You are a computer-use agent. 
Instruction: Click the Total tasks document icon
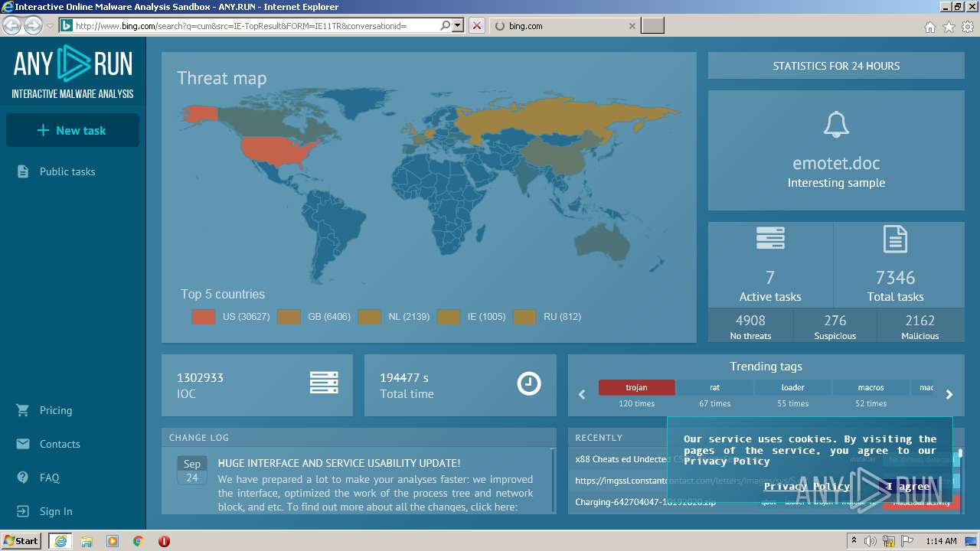click(x=895, y=239)
